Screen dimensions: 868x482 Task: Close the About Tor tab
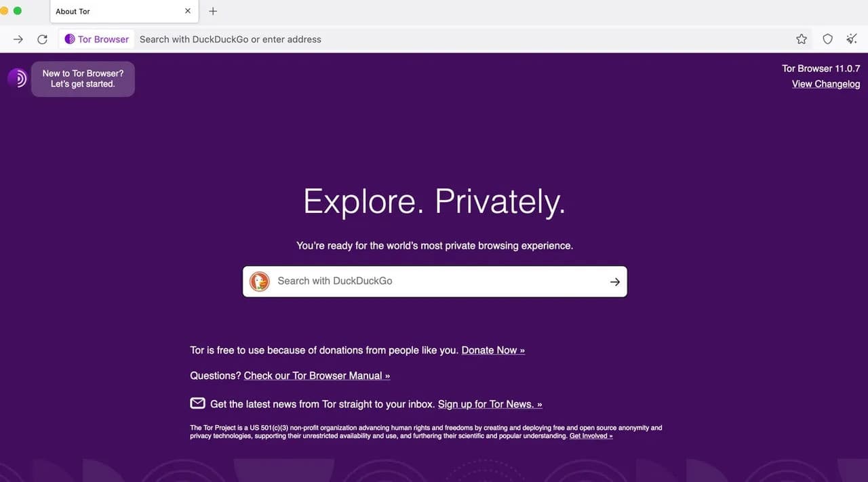click(188, 12)
